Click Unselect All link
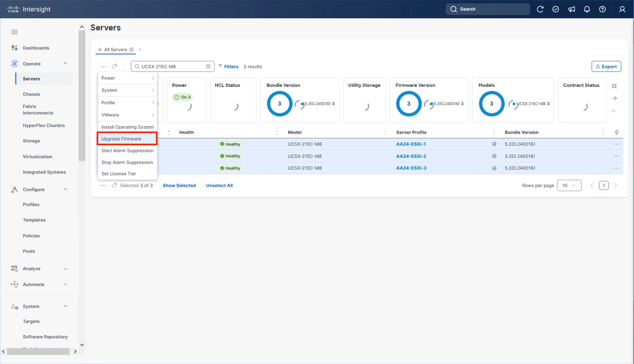This screenshot has width=634, height=364. [219, 185]
